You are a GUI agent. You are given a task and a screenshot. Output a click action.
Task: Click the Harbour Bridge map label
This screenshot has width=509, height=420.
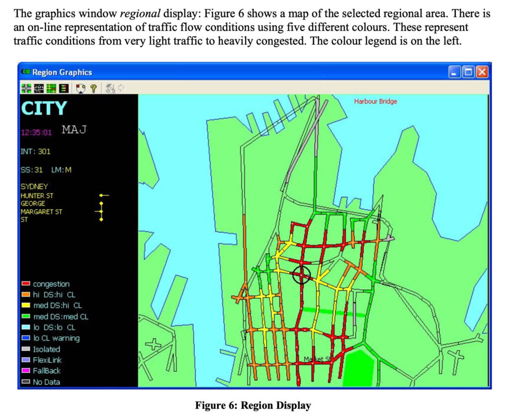(376, 101)
